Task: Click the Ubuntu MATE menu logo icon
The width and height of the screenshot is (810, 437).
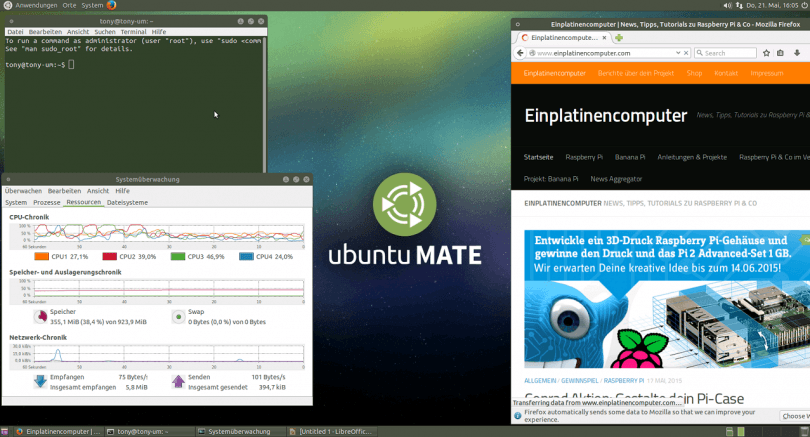Action: click(x=8, y=5)
